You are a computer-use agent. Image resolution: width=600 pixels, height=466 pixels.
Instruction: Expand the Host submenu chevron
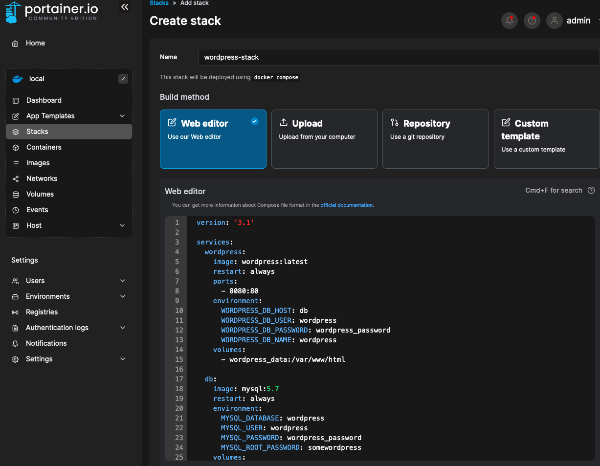pos(122,225)
